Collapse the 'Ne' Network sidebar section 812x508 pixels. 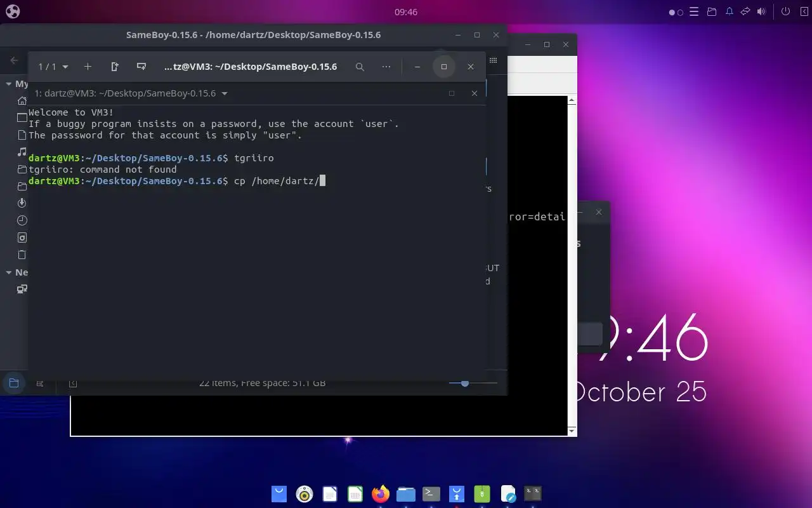(x=9, y=272)
